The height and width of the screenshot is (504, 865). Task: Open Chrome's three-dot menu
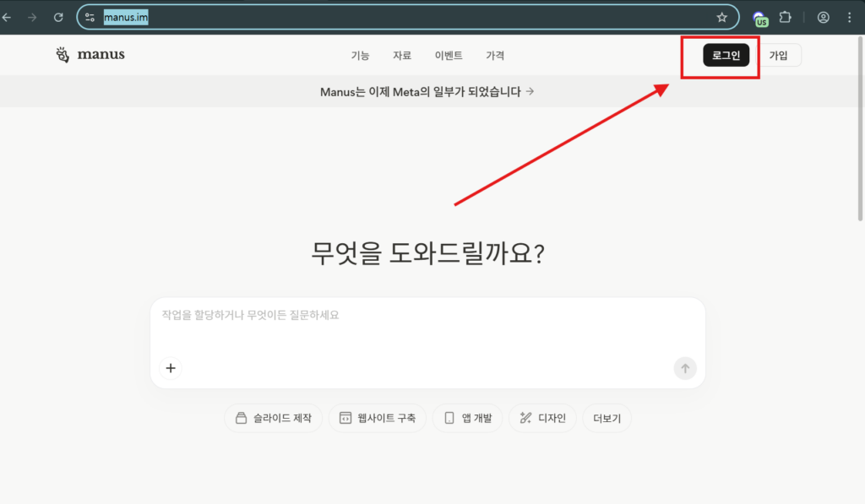point(849,17)
